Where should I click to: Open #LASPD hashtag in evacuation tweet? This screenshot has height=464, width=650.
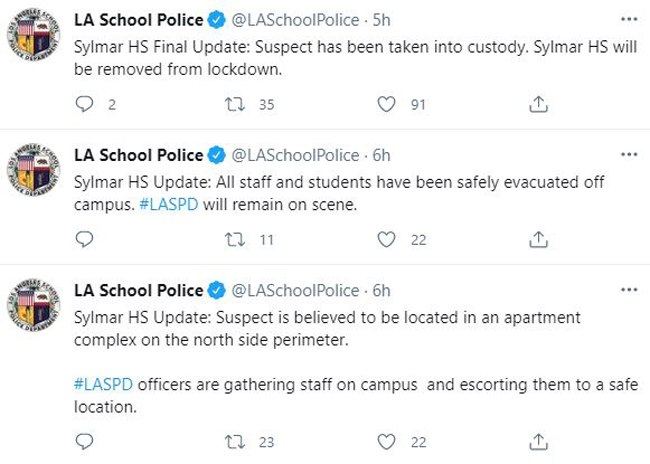coord(169,204)
